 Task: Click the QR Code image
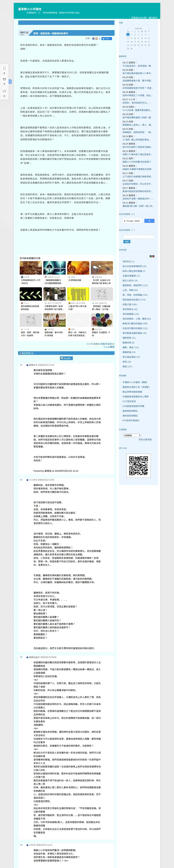point(138,466)
